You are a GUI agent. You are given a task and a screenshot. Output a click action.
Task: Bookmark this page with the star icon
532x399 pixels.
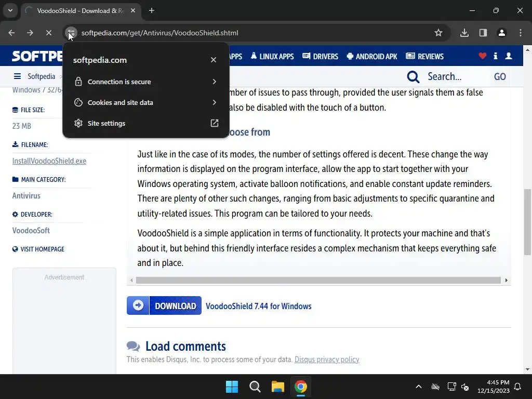(438, 33)
